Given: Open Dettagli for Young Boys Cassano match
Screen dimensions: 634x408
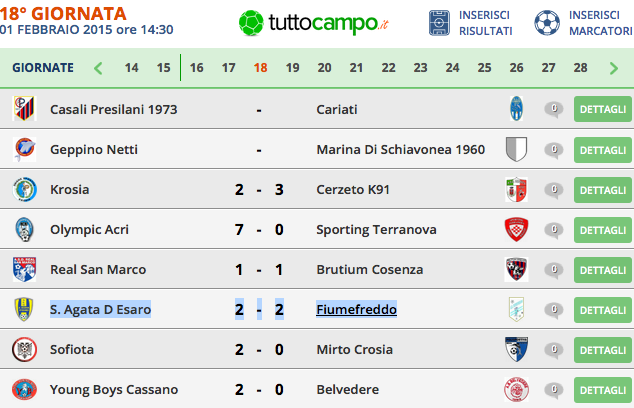Looking at the screenshot, I should 602,390.
